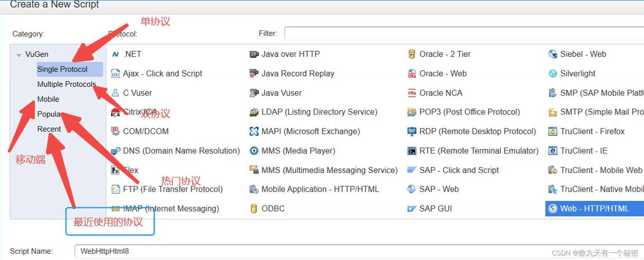Click the Silverlight protocol icon
Viewport: 644px width, 260px height.
553,74
